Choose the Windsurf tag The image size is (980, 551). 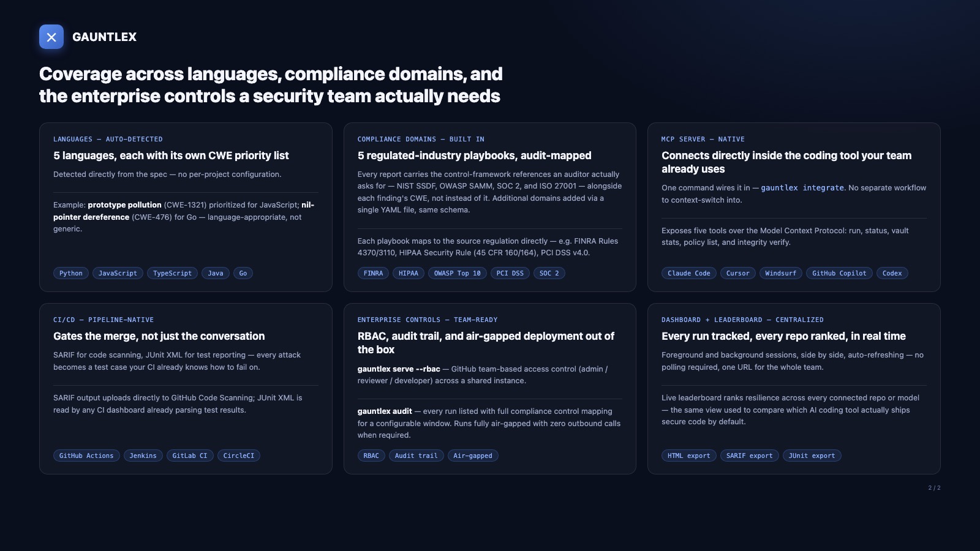[781, 273]
